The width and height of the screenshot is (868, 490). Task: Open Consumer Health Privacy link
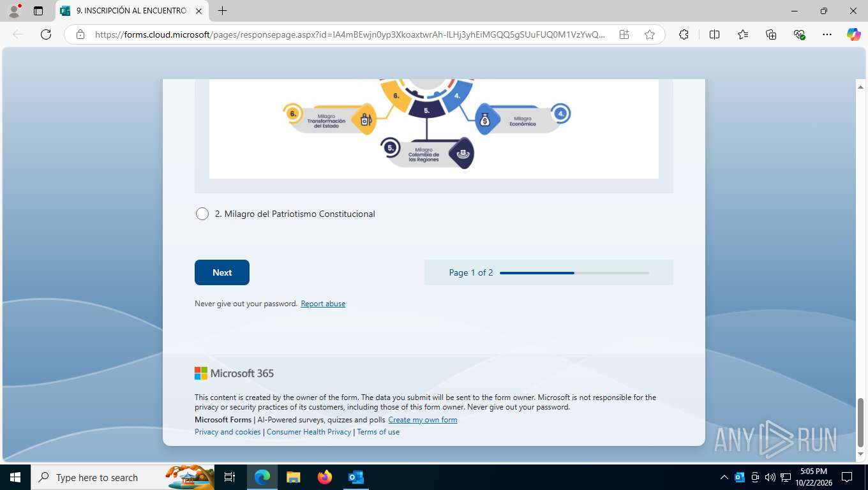click(309, 432)
